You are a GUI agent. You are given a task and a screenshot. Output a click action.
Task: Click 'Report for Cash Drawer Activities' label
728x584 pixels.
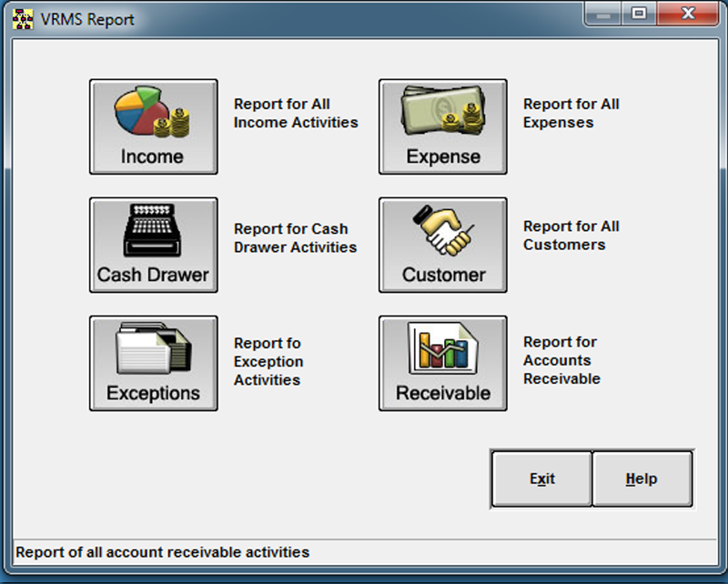(x=295, y=238)
